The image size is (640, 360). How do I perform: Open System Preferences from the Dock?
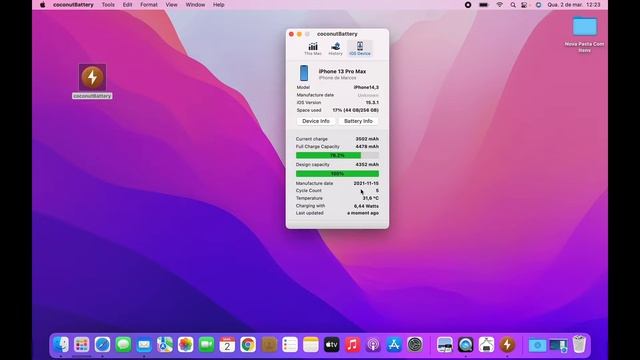pyautogui.click(x=415, y=345)
